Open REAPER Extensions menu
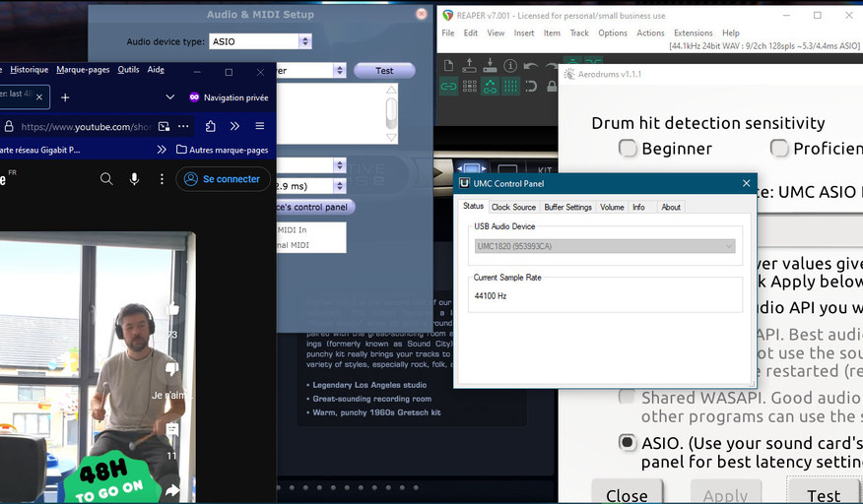The width and height of the screenshot is (863, 504). (693, 33)
